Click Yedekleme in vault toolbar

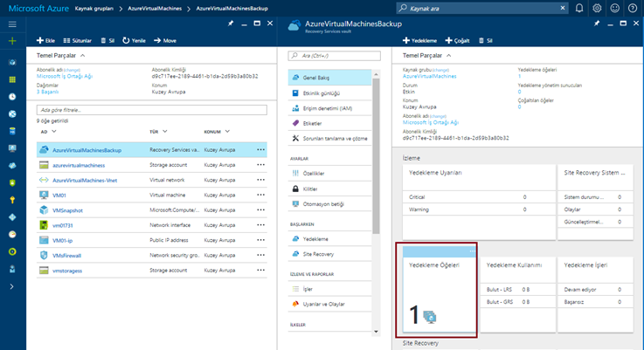[x=419, y=41]
